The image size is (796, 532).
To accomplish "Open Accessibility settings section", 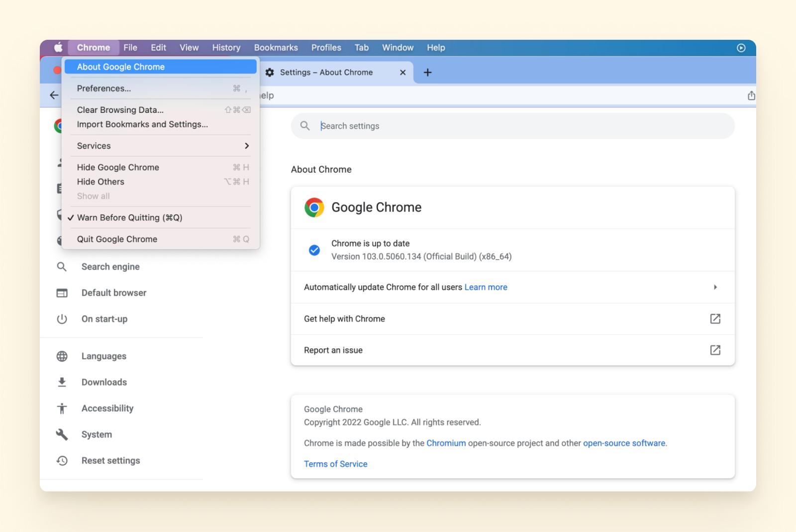I will coord(107,408).
